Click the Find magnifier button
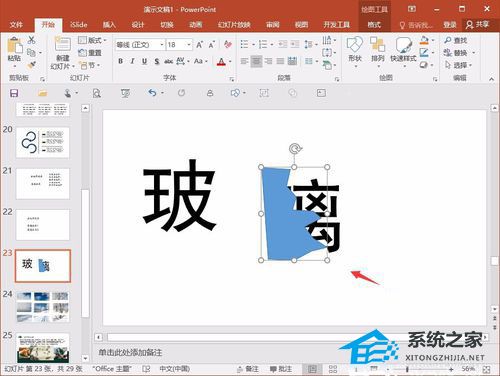The width and height of the screenshot is (500, 376). coord(456,40)
